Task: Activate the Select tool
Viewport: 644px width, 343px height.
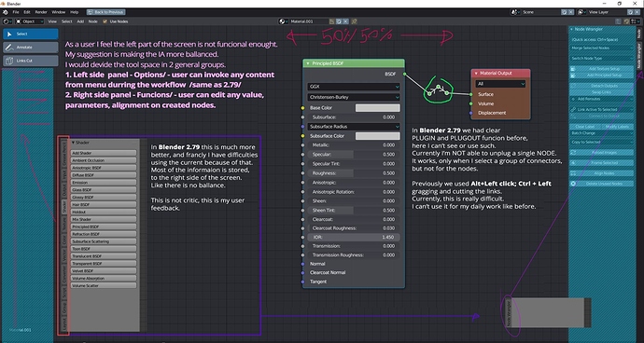Action: click(31, 34)
